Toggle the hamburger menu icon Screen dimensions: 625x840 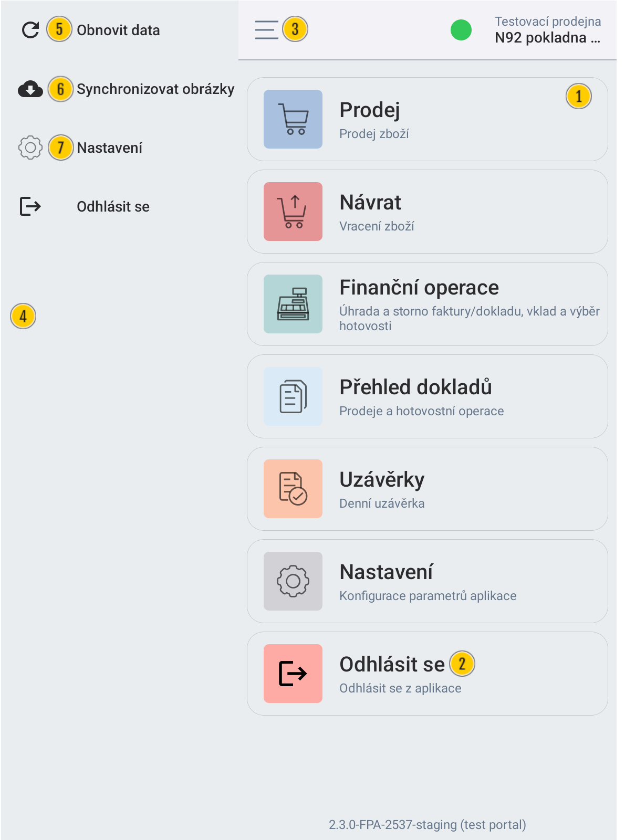pyautogui.click(x=267, y=30)
